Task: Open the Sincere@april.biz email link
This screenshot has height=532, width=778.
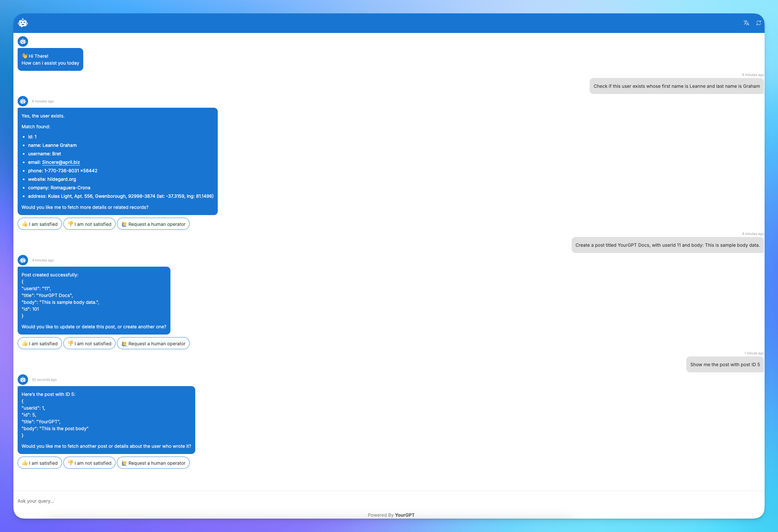Action: coord(61,162)
